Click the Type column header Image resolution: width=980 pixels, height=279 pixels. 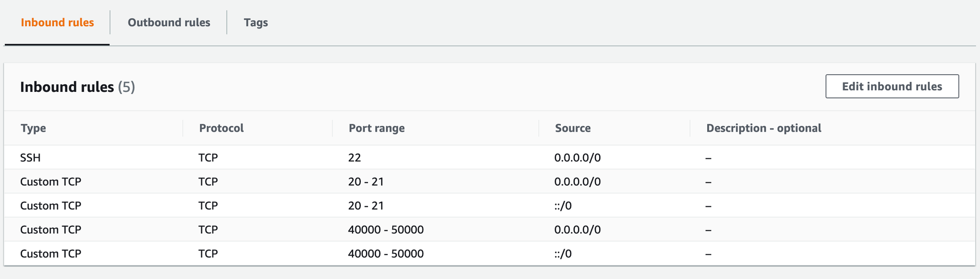coord(33,128)
